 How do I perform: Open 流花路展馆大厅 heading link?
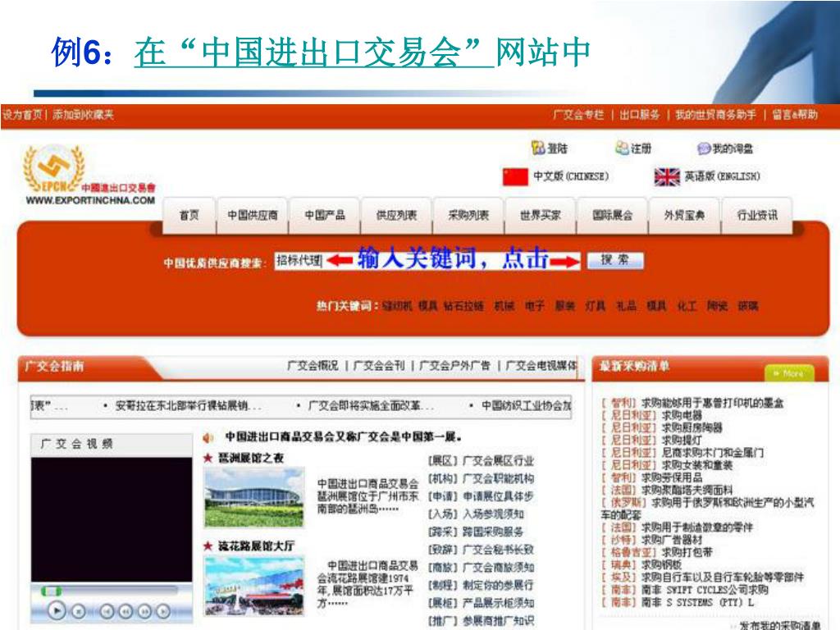coord(256,546)
